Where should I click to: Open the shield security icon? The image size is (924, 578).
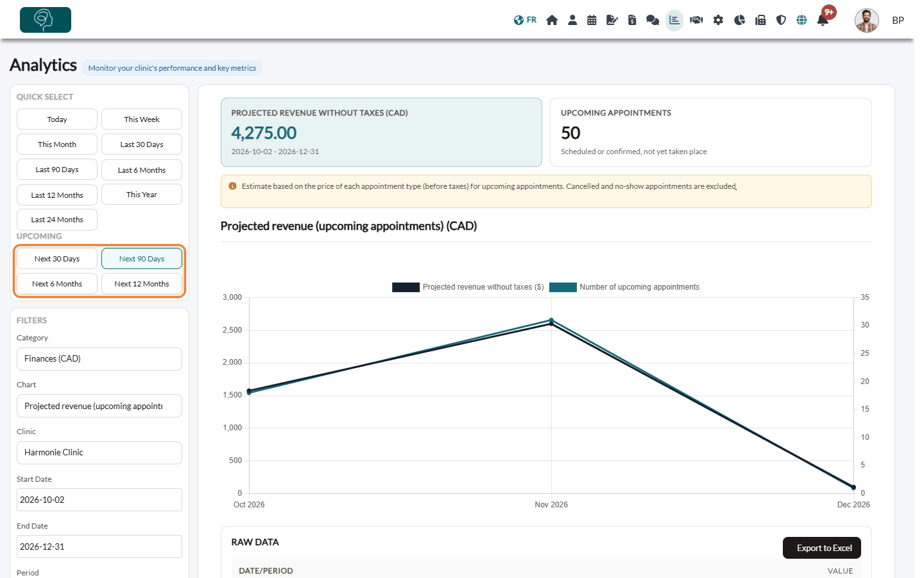(x=781, y=20)
